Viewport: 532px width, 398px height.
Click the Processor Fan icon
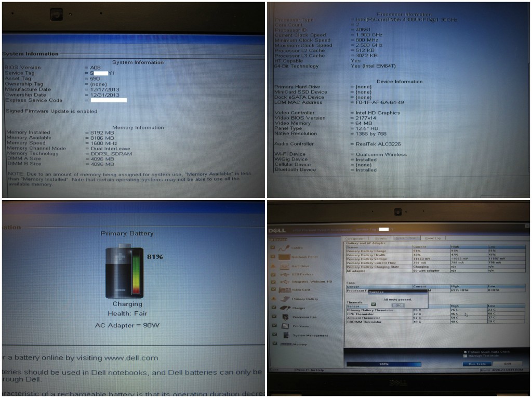pyautogui.click(x=285, y=317)
